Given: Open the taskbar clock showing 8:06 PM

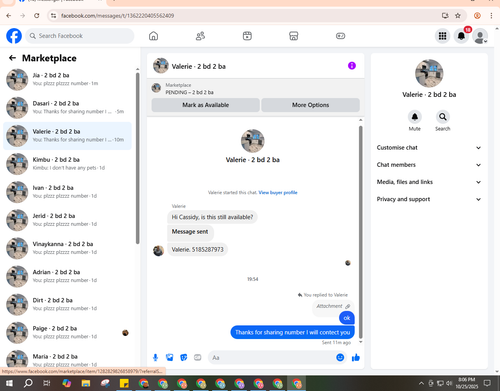Looking at the screenshot, I should pos(466,383).
